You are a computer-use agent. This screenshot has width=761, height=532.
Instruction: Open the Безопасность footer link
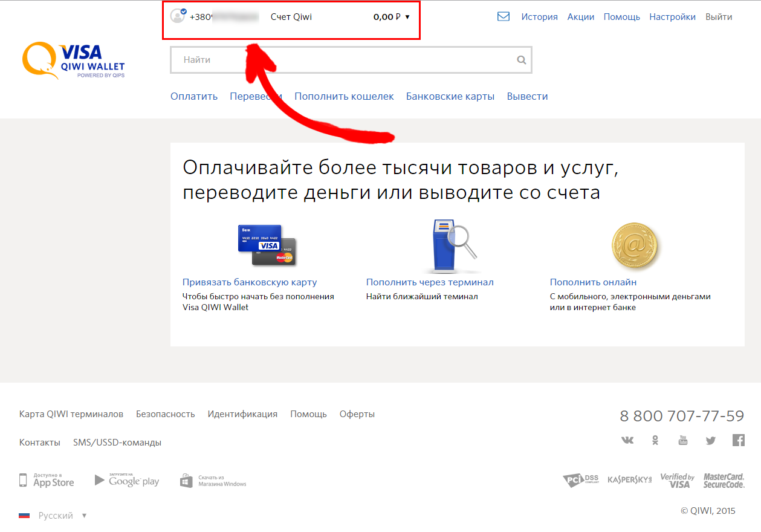[166, 414]
